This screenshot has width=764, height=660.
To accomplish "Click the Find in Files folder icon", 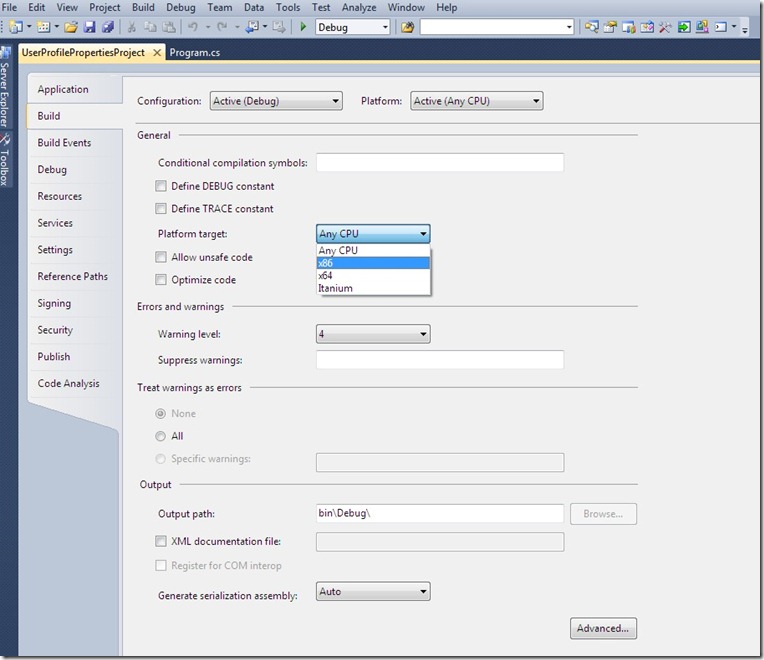I will click(x=407, y=27).
